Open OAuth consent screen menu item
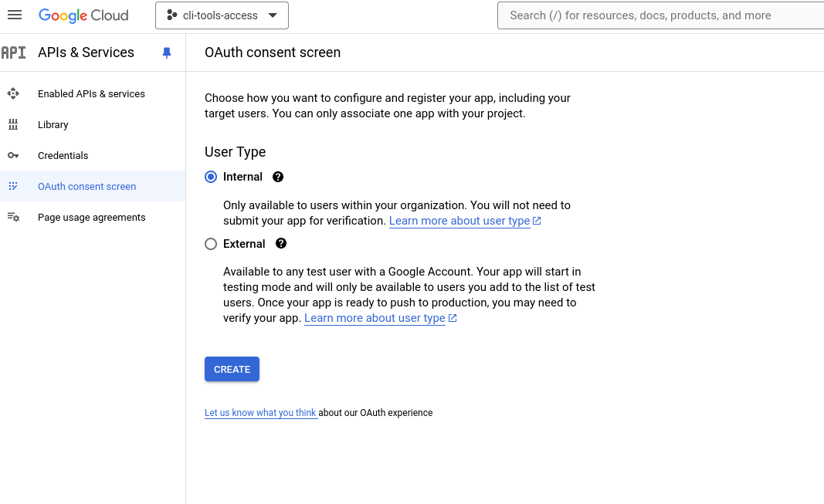This screenshot has width=824, height=504. point(86,186)
